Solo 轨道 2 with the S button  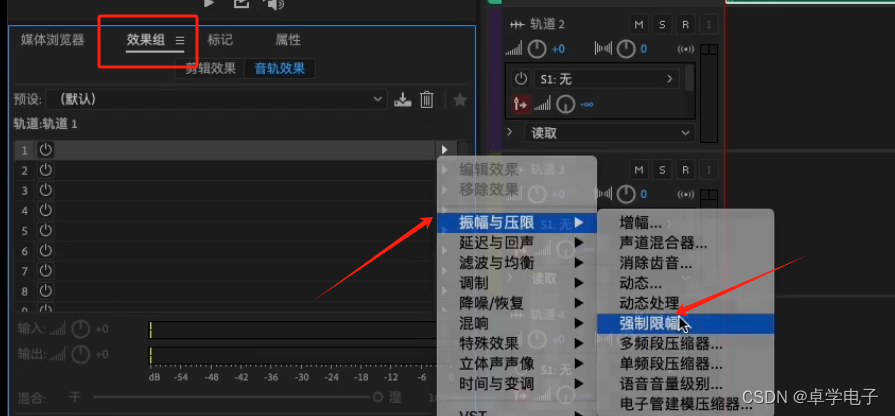point(662,25)
